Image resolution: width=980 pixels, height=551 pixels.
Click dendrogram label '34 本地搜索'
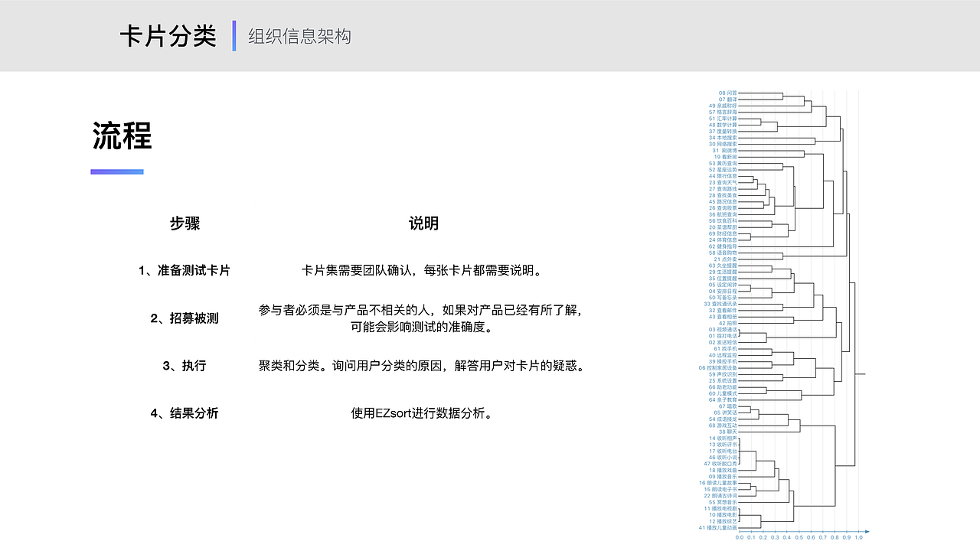(x=724, y=138)
